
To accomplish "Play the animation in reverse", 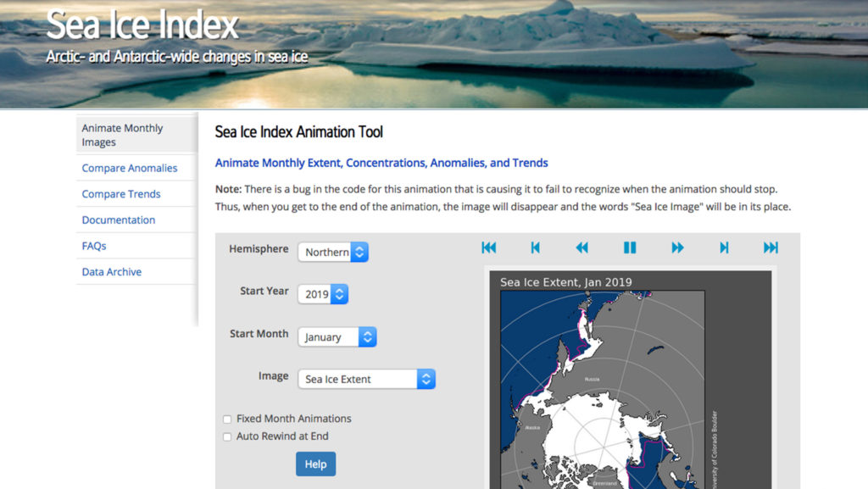I will 581,247.
